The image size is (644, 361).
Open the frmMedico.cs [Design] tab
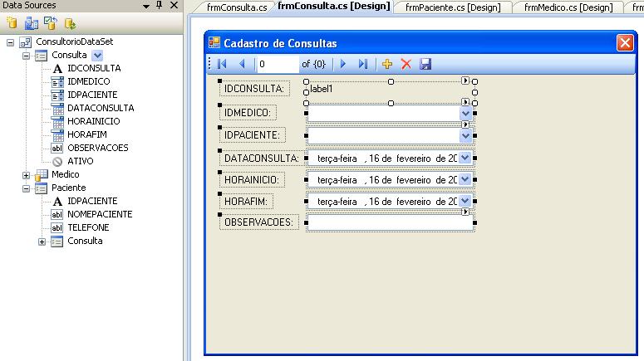568,7
